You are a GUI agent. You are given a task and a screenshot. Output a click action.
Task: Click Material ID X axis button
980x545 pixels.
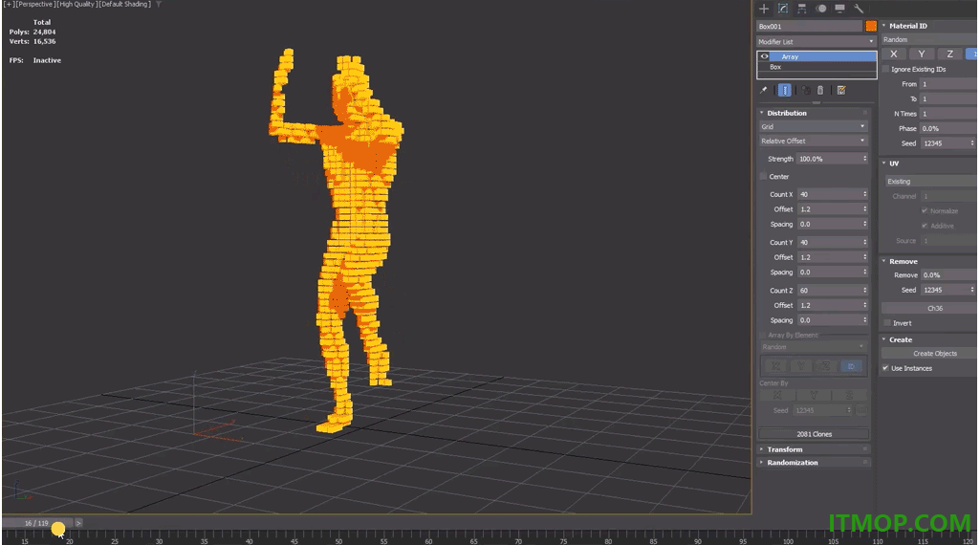[894, 54]
